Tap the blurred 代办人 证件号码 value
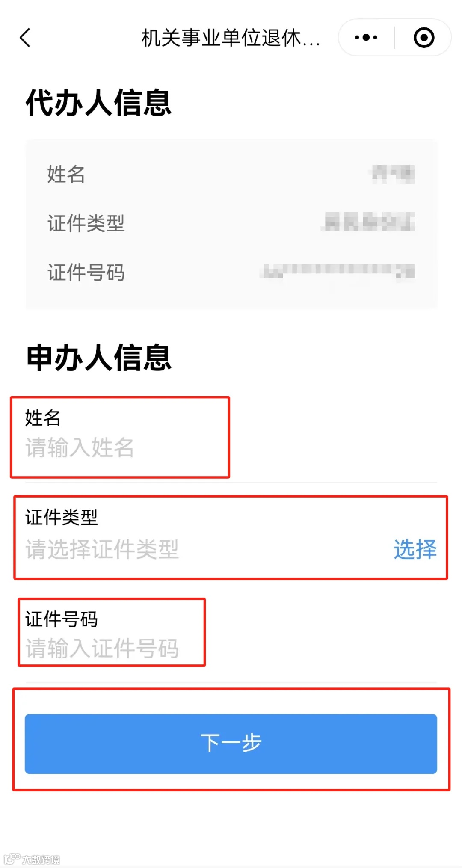The height and width of the screenshot is (868, 462). click(338, 271)
